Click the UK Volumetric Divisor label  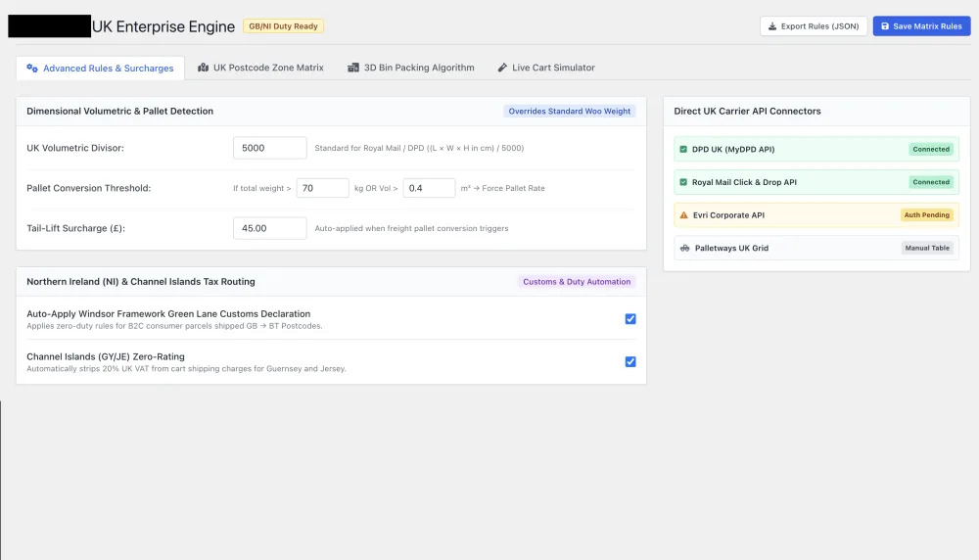[x=75, y=148]
